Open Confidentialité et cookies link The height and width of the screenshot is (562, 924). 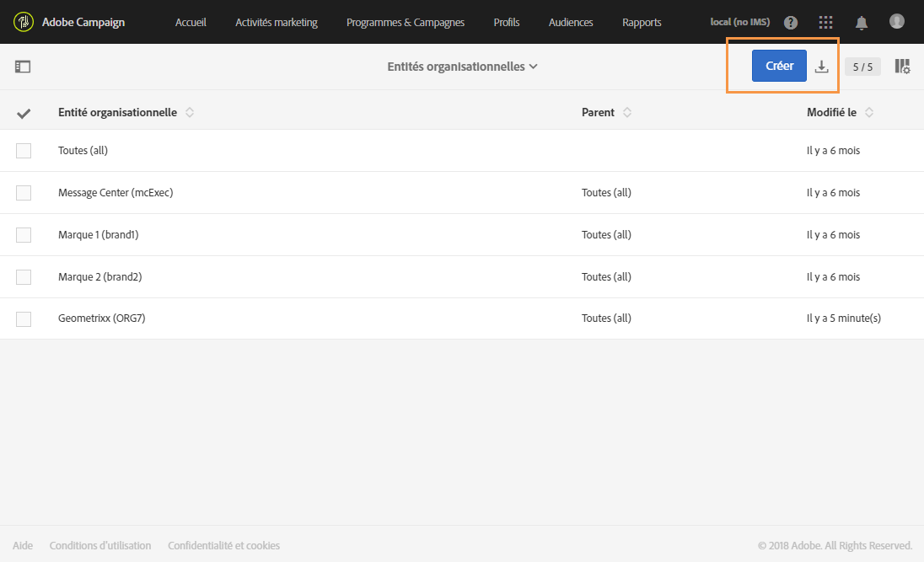tap(223, 545)
